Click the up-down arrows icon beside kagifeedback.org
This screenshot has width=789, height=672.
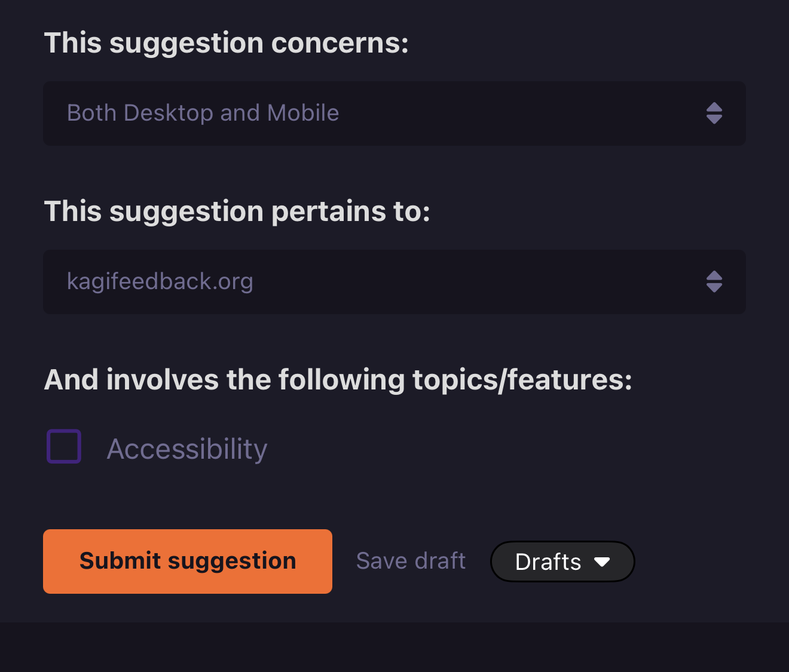coord(714,282)
